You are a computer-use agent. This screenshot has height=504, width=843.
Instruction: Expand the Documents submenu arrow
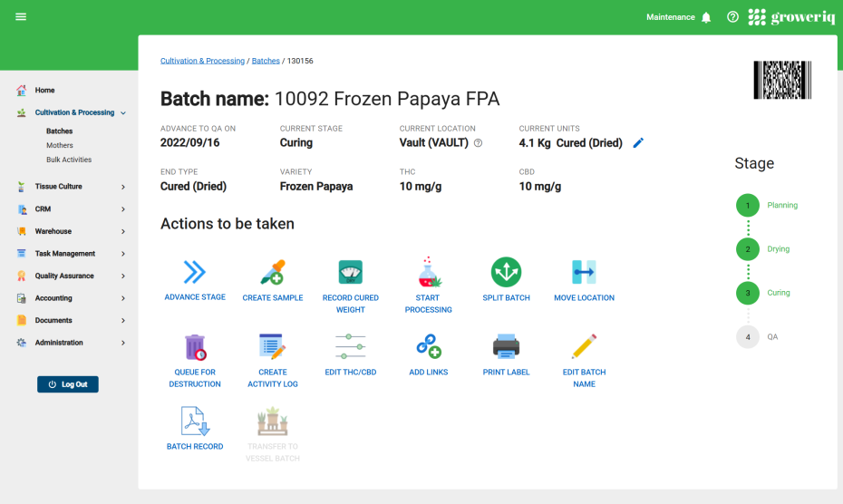[x=123, y=321]
